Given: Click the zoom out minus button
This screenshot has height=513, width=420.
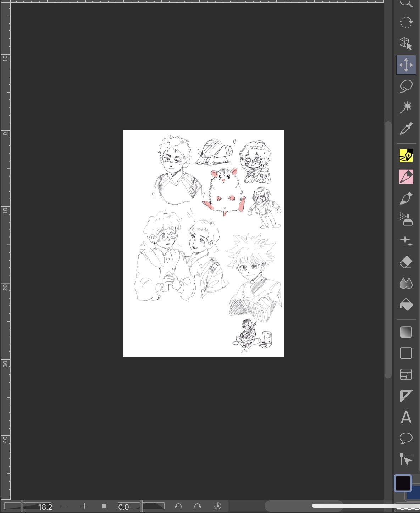Looking at the screenshot, I should 65,506.
